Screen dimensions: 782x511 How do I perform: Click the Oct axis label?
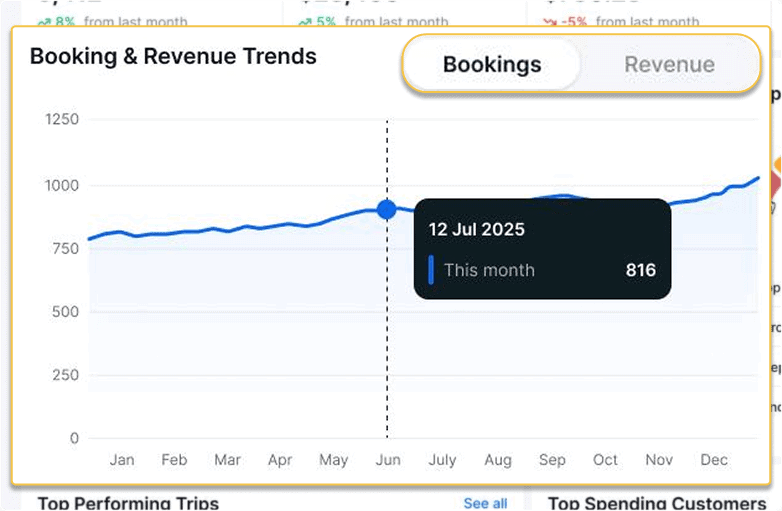pos(605,460)
